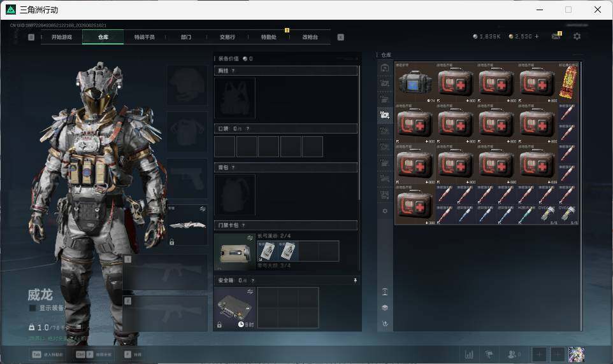Select the red firecracker item in warehouse
The image size is (613, 364).
[568, 82]
